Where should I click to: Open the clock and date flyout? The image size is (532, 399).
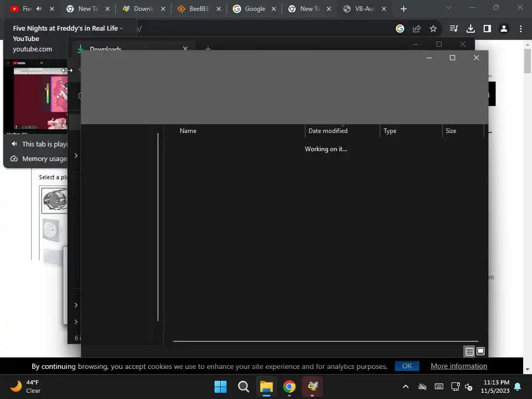pyautogui.click(x=495, y=387)
